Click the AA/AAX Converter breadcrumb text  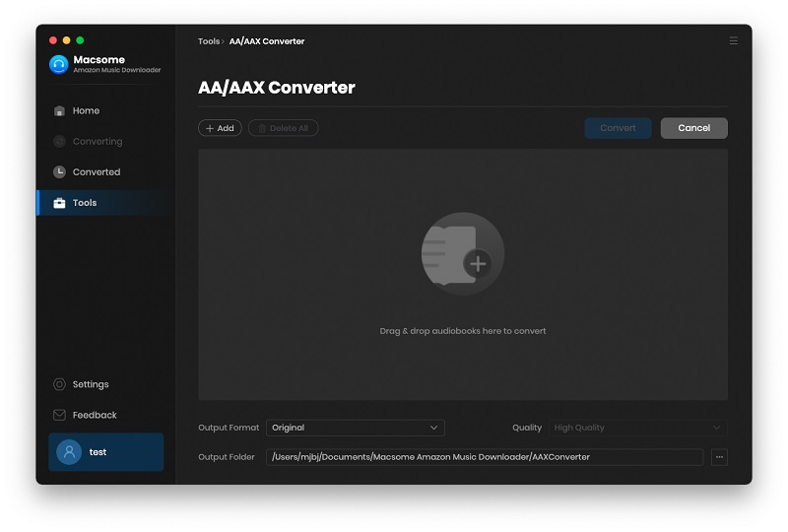tap(267, 41)
